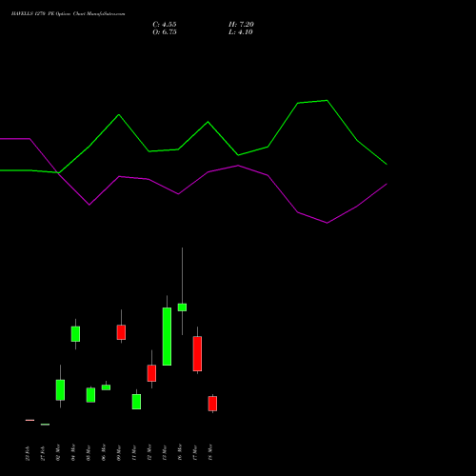
Task: Select the green candle above 11 Mar
Action: click(x=136, y=402)
